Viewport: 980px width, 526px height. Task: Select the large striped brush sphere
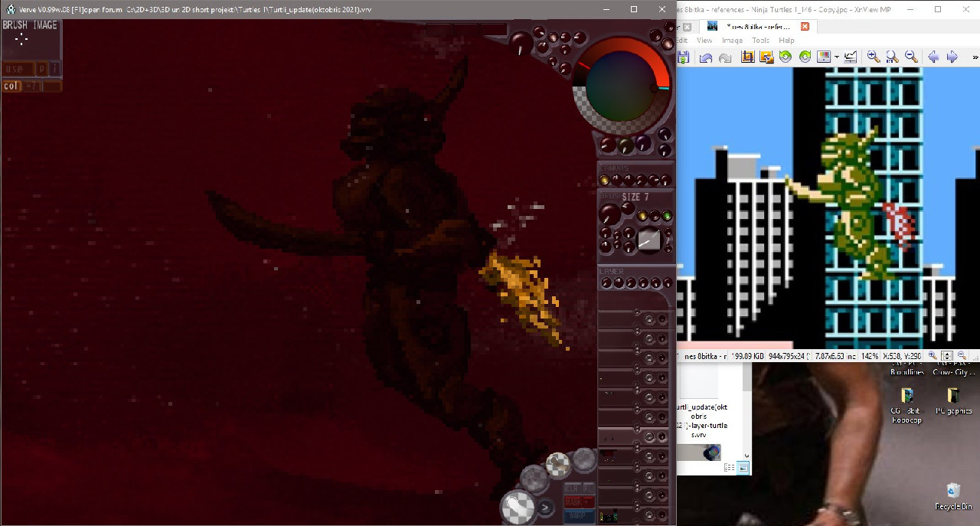[x=518, y=508]
